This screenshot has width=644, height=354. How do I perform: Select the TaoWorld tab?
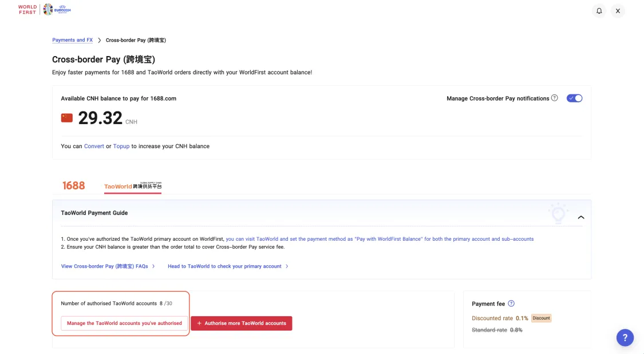[x=133, y=186]
